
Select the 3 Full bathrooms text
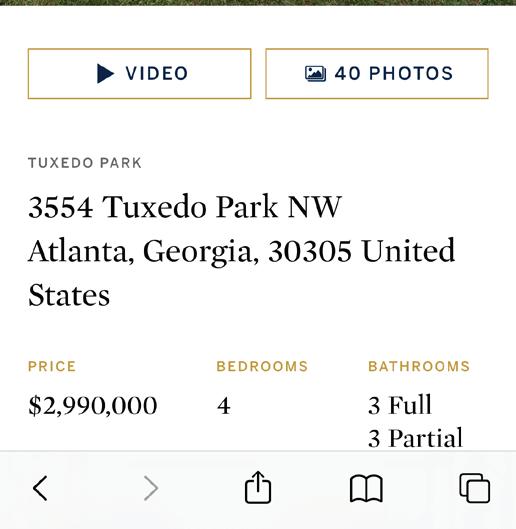[x=400, y=405]
